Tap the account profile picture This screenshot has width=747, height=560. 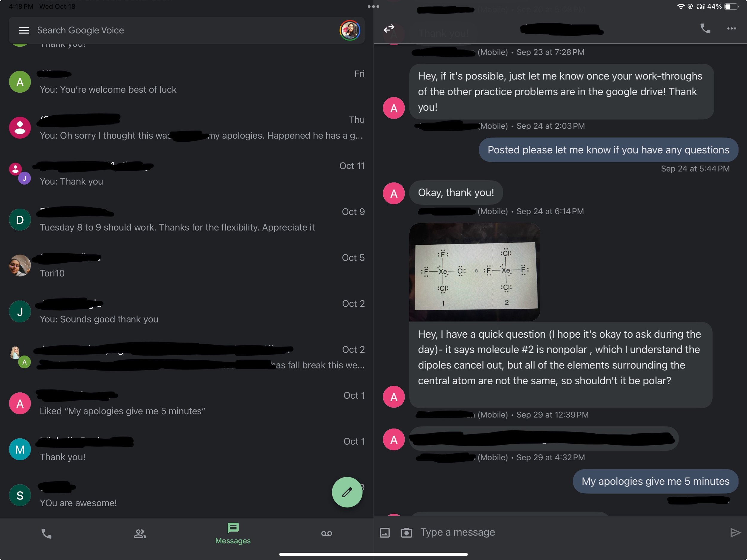tap(350, 30)
